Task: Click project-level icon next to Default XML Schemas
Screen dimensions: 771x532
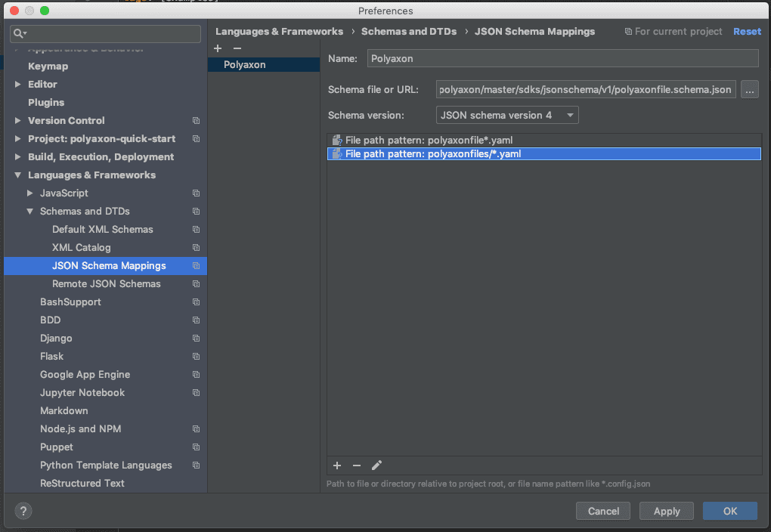Action: click(197, 230)
